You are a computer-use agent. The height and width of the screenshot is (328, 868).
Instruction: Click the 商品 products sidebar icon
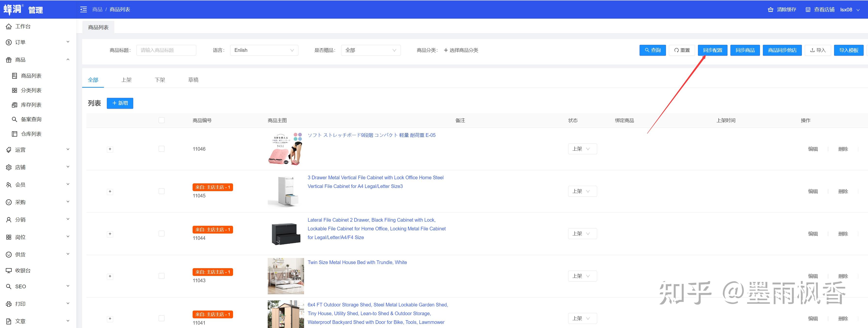pyautogui.click(x=9, y=60)
